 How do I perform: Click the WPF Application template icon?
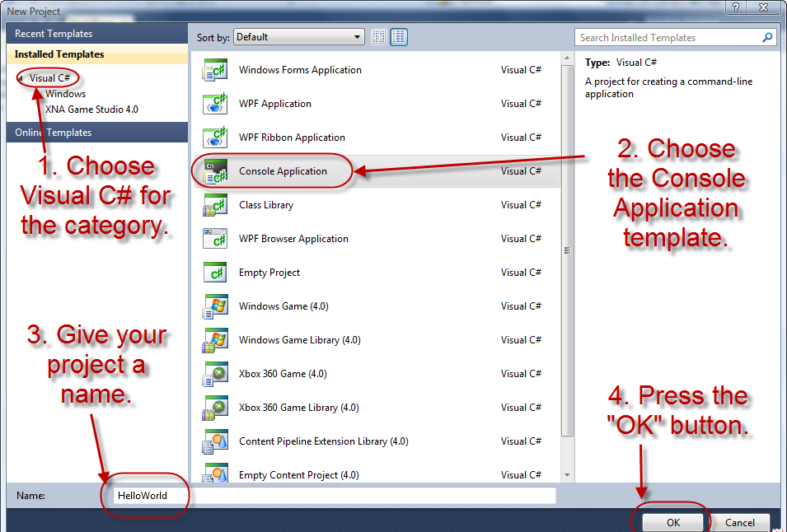pyautogui.click(x=215, y=104)
